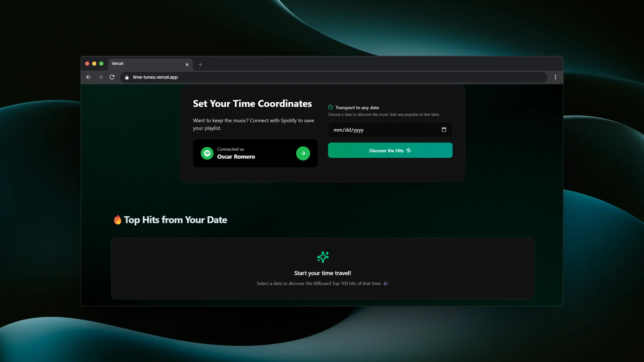Click the yellow minimize window dot
Viewport: 644px width, 362px height.
pos(94,64)
